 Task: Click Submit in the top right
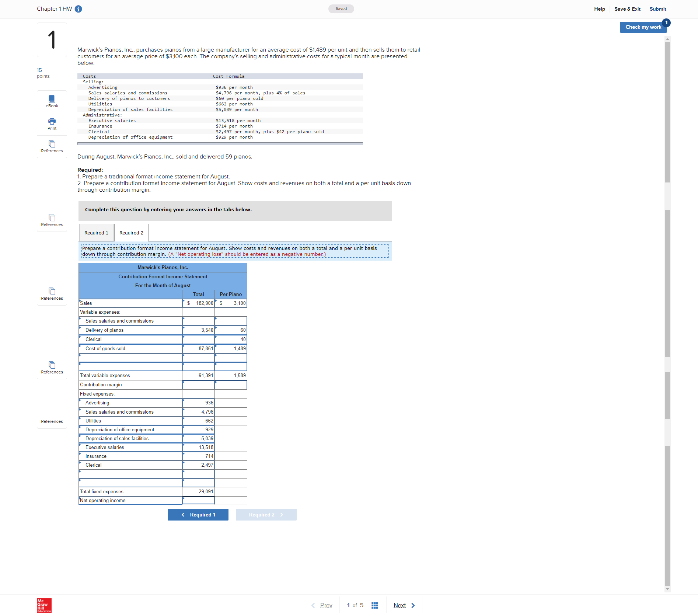[658, 9]
